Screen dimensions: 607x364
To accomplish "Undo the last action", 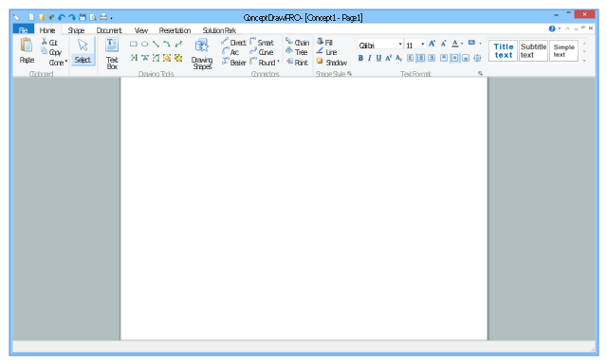I will [62, 17].
